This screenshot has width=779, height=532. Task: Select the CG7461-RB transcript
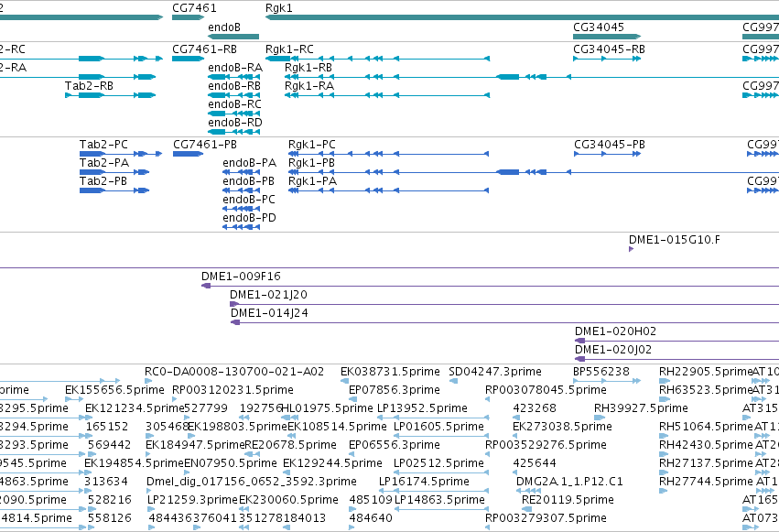[x=188, y=59]
